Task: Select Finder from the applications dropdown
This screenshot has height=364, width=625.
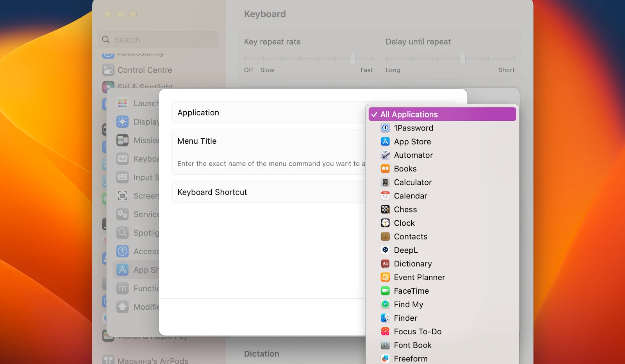Action: click(405, 318)
